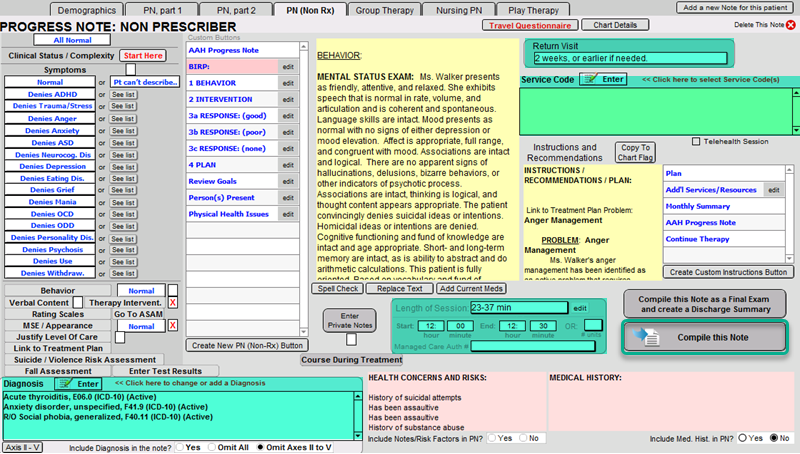The image size is (800, 454).
Task: Click Add Current Meds button
Action: tap(471, 288)
